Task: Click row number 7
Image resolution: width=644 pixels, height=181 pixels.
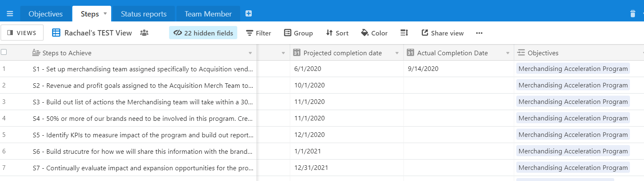Action: [x=4, y=168]
